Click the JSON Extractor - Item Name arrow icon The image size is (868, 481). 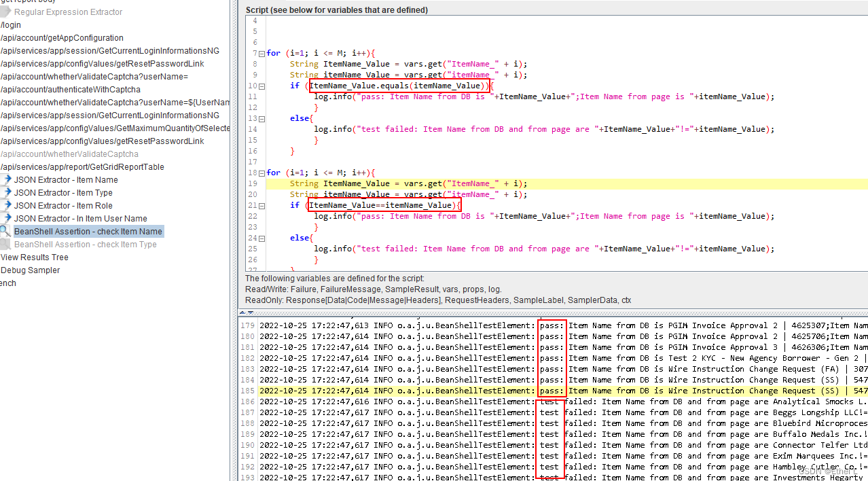coord(7,180)
